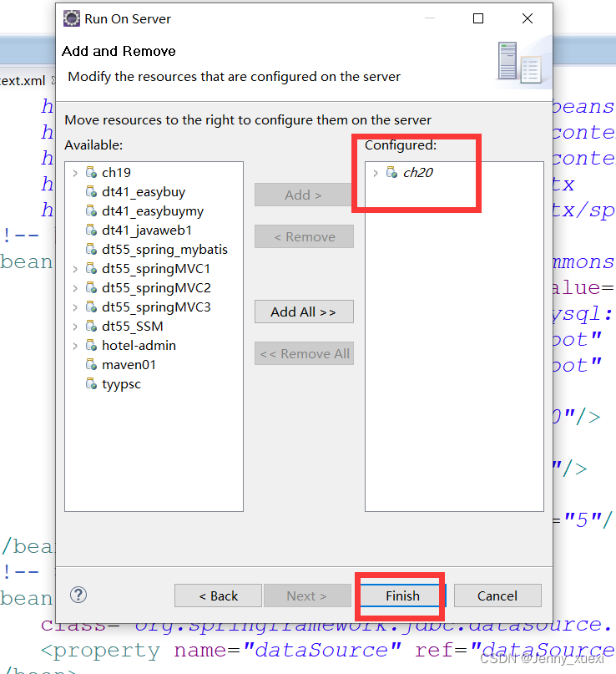Select dt41_easybuymy in the Available list
This screenshot has width=616, height=674.
(153, 211)
